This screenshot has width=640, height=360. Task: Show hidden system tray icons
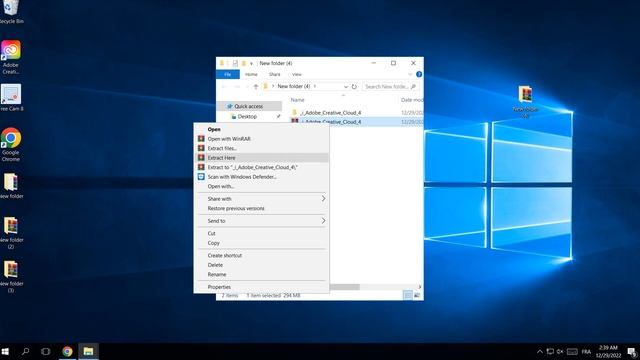click(x=540, y=351)
